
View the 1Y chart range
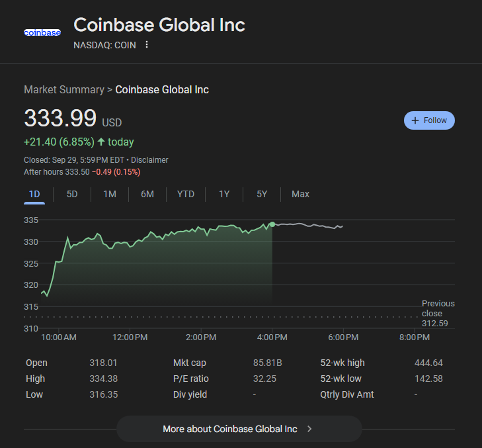[x=224, y=194]
